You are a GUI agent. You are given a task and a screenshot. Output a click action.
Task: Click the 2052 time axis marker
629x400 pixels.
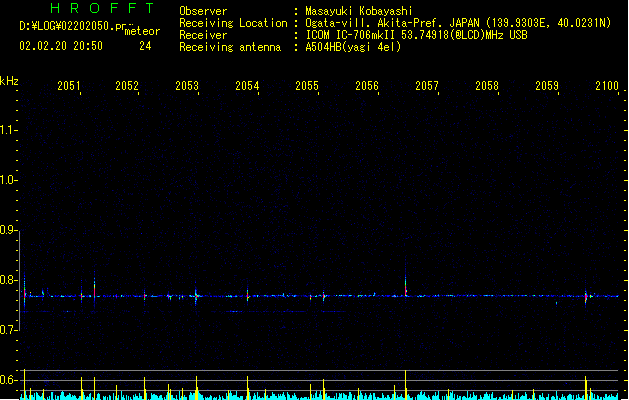pyautogui.click(x=127, y=86)
